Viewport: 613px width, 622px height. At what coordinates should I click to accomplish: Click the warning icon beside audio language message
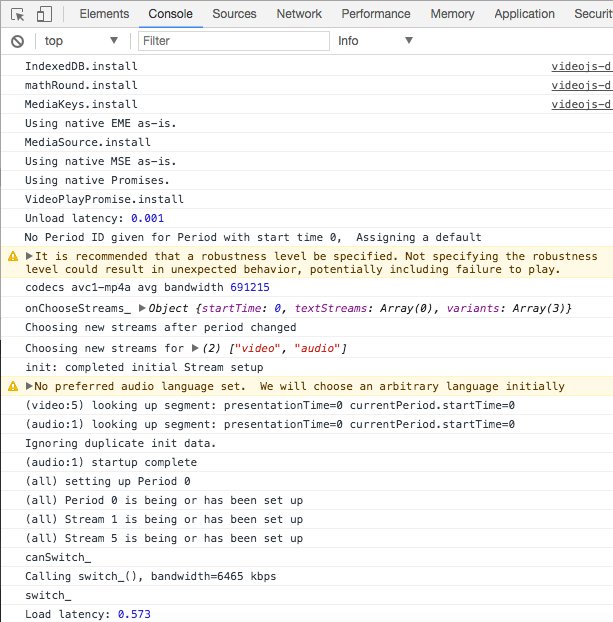point(13,386)
